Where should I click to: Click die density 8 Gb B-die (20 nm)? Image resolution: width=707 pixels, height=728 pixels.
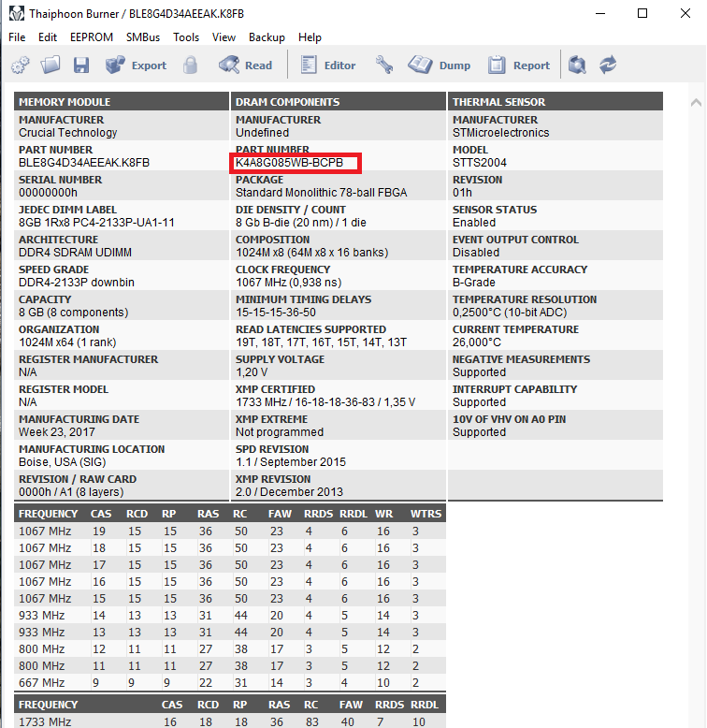pos(284,223)
